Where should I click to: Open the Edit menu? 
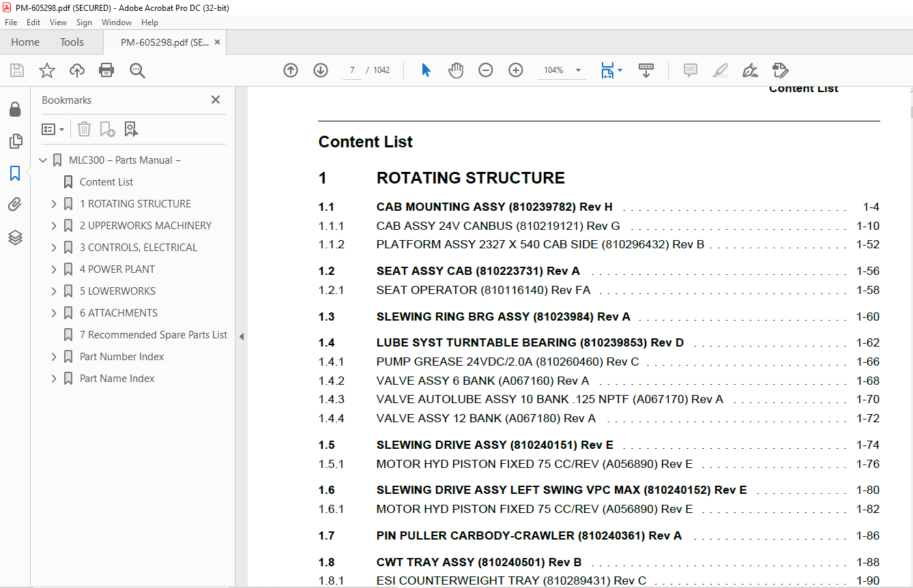[33, 23]
